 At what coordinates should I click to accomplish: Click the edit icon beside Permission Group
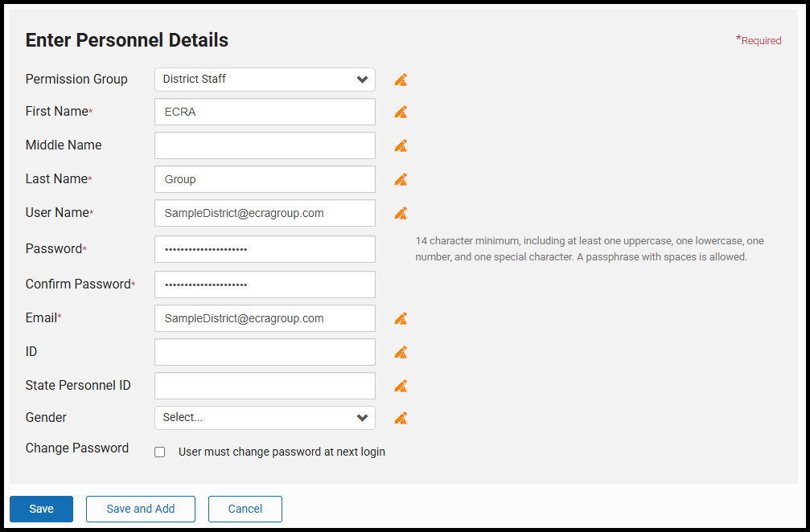pos(401,80)
